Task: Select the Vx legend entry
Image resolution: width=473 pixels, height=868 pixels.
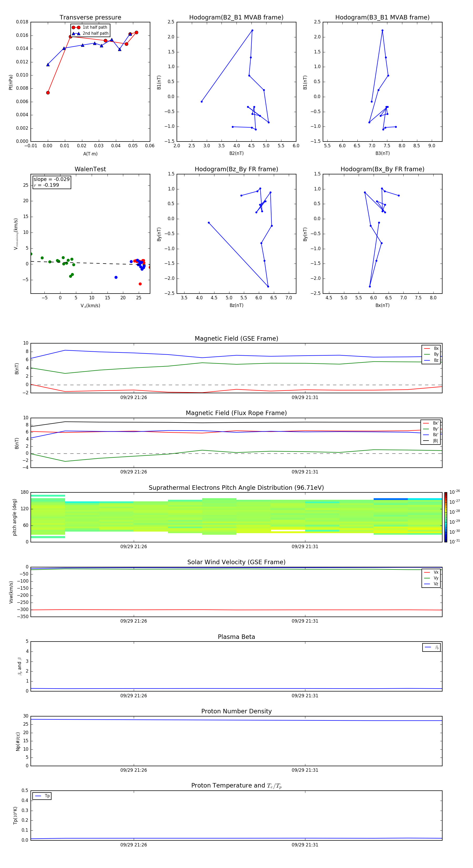Action: (431, 572)
